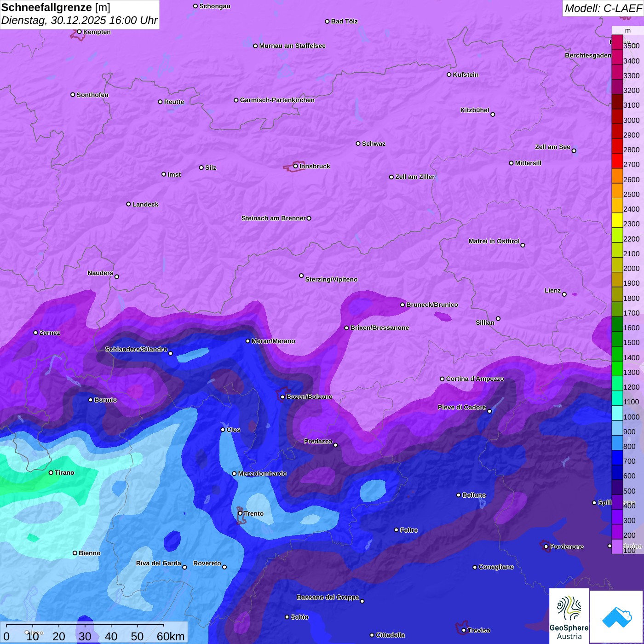Click the Kempten city marker

(x=79, y=32)
